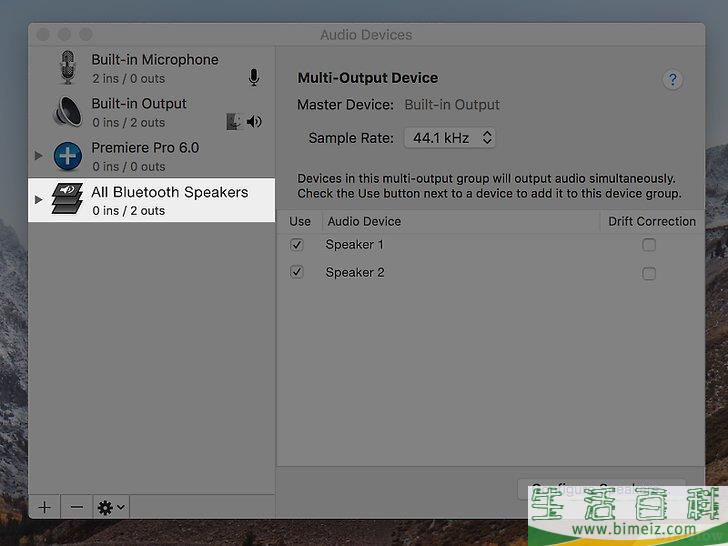This screenshot has width=728, height=546.
Task: Click the '0 ins / 0 outs' text
Action: [x=128, y=167]
